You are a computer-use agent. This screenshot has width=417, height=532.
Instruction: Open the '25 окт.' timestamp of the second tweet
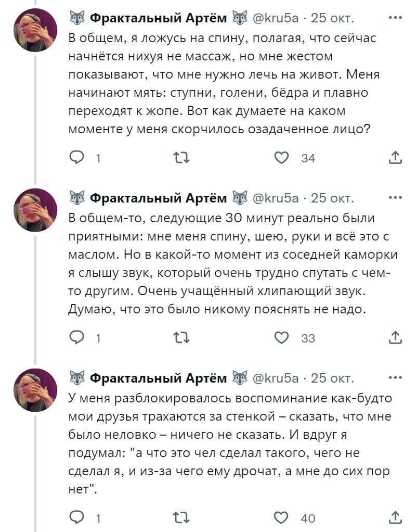point(333,198)
